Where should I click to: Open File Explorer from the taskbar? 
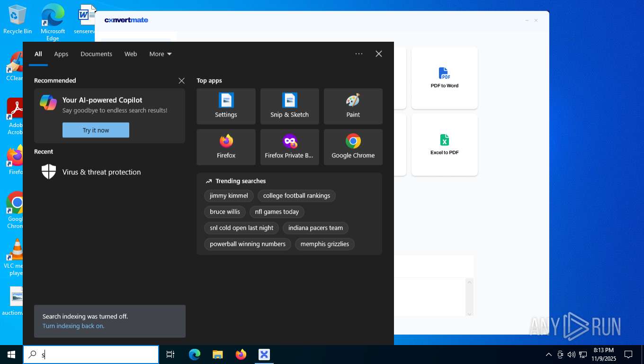218,355
